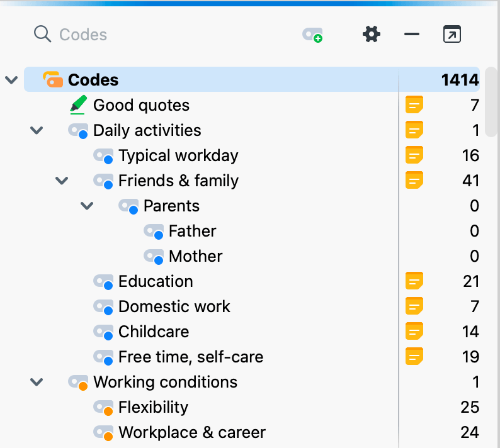The width and height of the screenshot is (500, 448).
Task: Click the Free time, self-care code icon
Action: coord(103,357)
